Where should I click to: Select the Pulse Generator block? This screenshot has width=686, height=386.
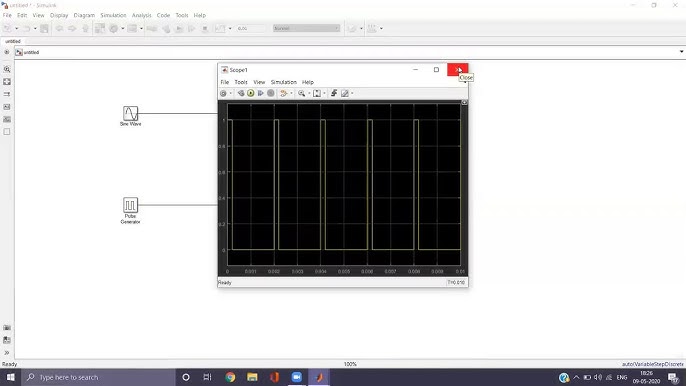(x=130, y=205)
